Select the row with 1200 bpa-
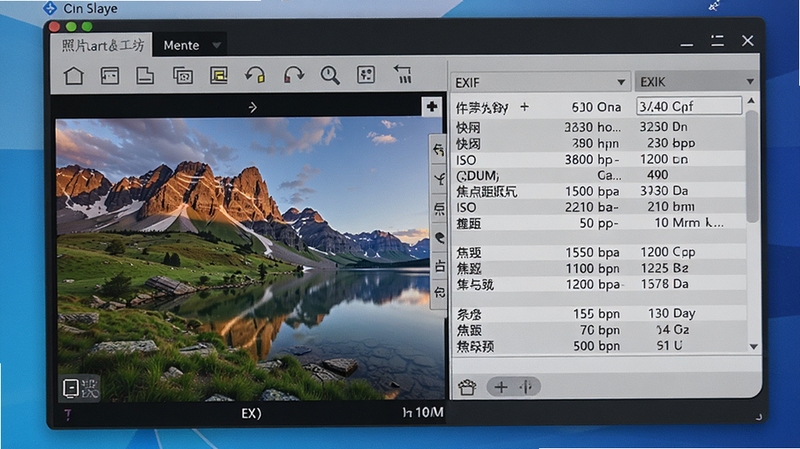Viewport: 800px width, 449px height. pos(599,284)
